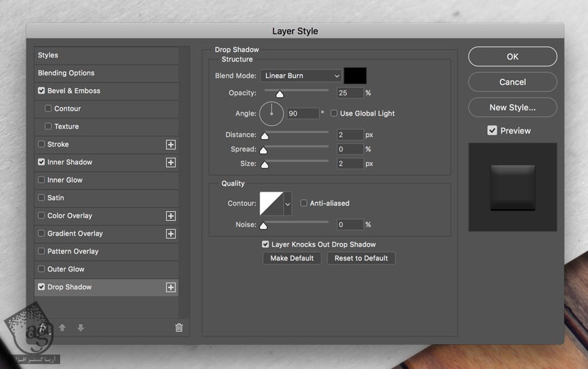This screenshot has width=588, height=369.
Task: Enable the Use Global Light checkbox
Action: click(334, 114)
